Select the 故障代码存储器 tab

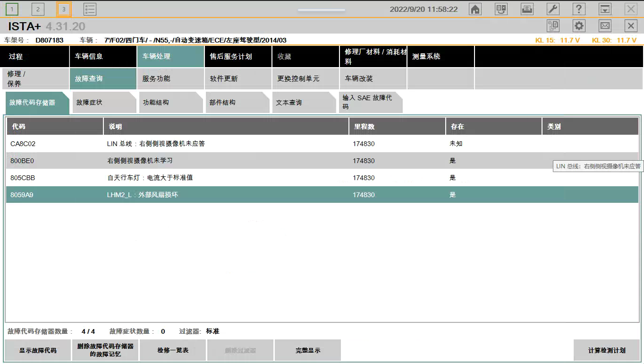pyautogui.click(x=37, y=102)
